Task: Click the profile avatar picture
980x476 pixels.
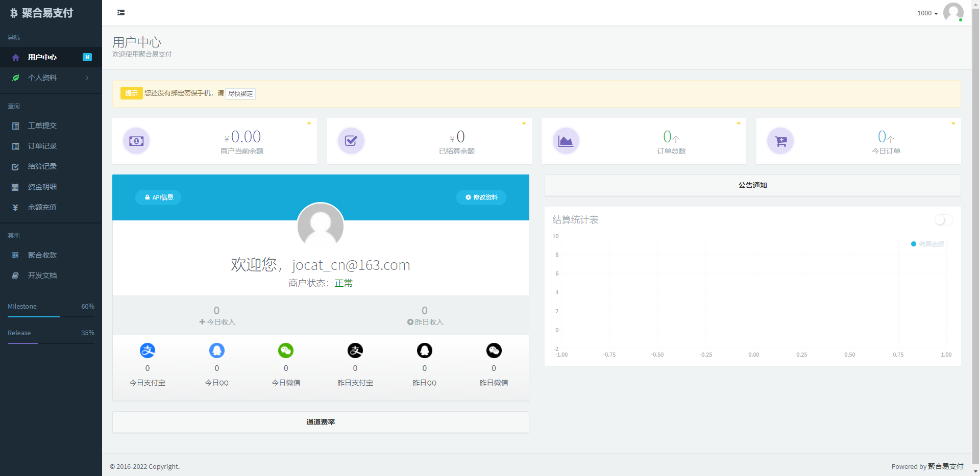Action: [x=321, y=226]
